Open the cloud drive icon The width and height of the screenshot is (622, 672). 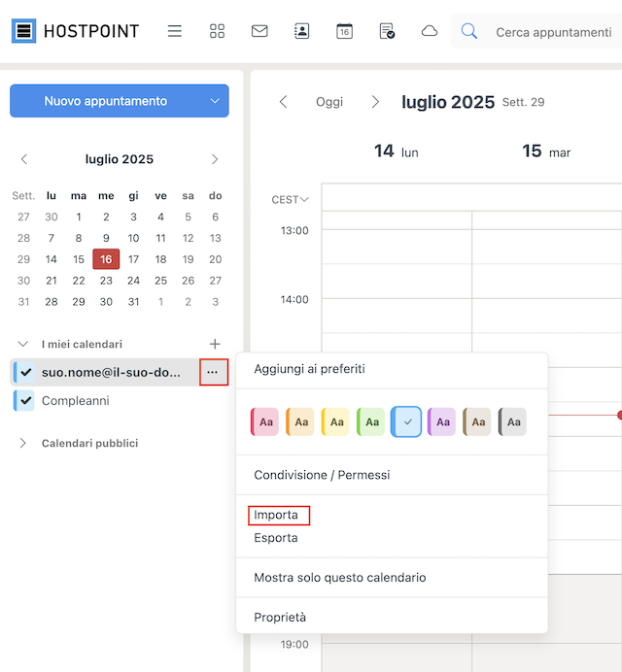click(430, 31)
